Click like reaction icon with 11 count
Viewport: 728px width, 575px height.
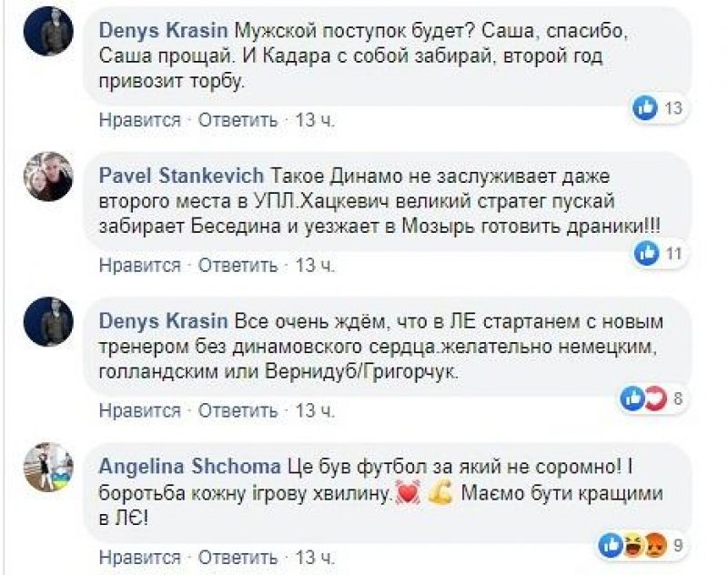click(x=647, y=254)
